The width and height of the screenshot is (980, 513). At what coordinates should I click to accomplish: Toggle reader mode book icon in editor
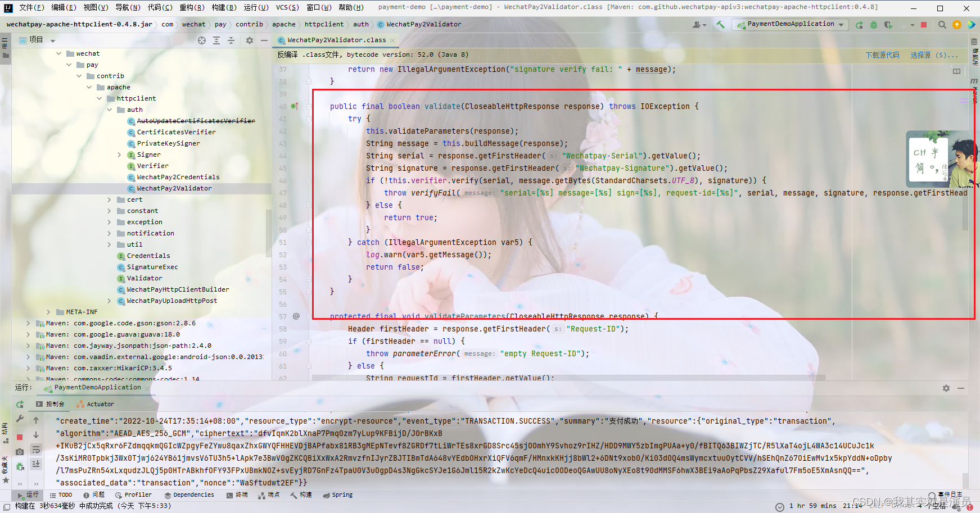click(956, 71)
